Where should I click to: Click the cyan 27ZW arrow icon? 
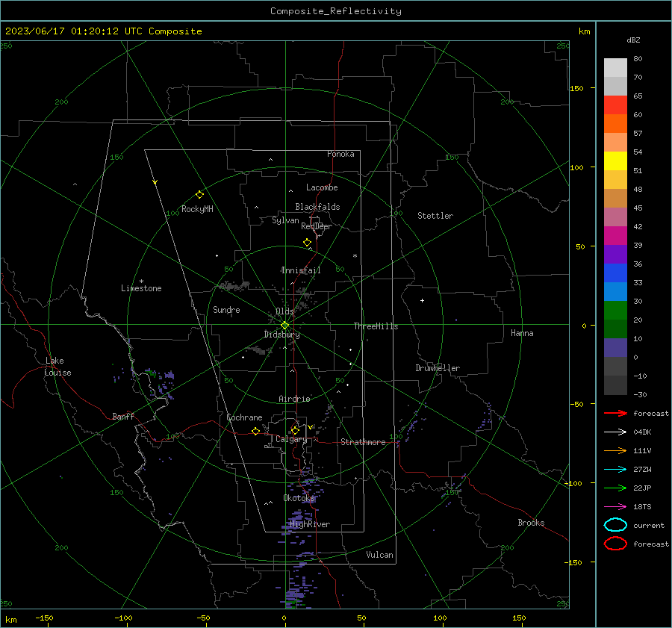point(615,470)
